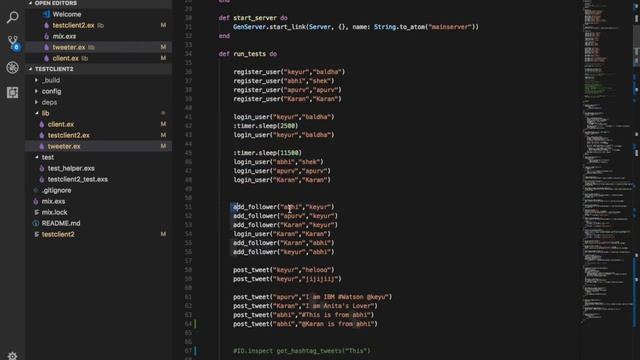The height and width of the screenshot is (360, 640).
Task: Open the Search view in activity bar
Action: [x=12, y=18]
